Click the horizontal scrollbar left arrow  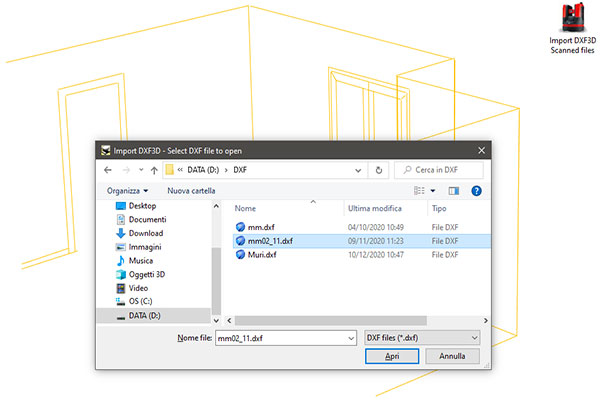[x=229, y=320]
